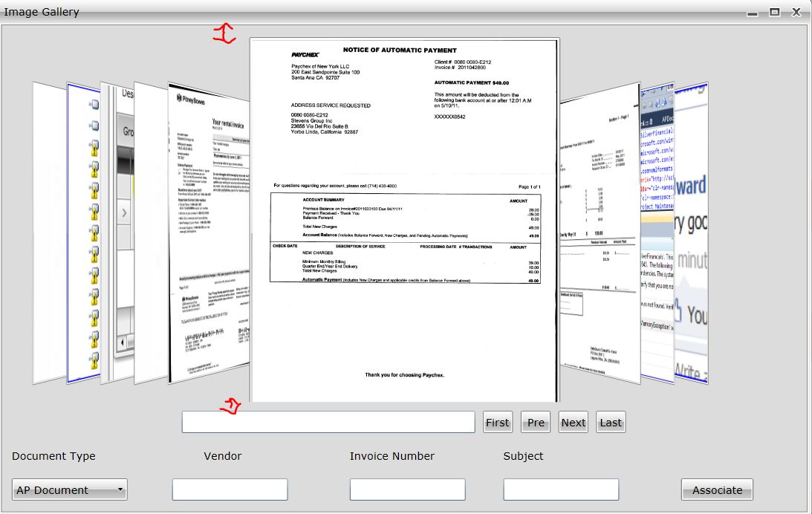Click the 'Image Gallery' window title
The height and width of the screenshot is (514, 812).
click(x=42, y=12)
